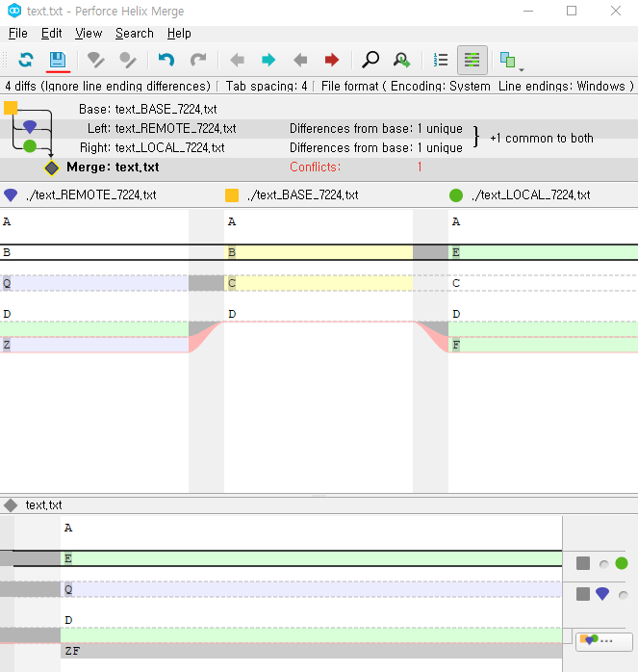Image resolution: width=638 pixels, height=672 pixels.
Task: Select line E in LOCAL pane
Action: point(543,252)
